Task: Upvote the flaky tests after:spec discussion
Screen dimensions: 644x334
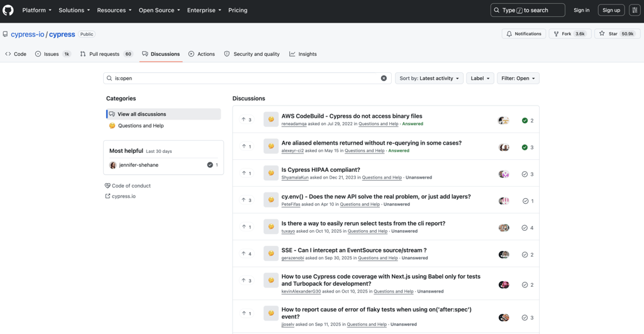Action: (x=247, y=313)
